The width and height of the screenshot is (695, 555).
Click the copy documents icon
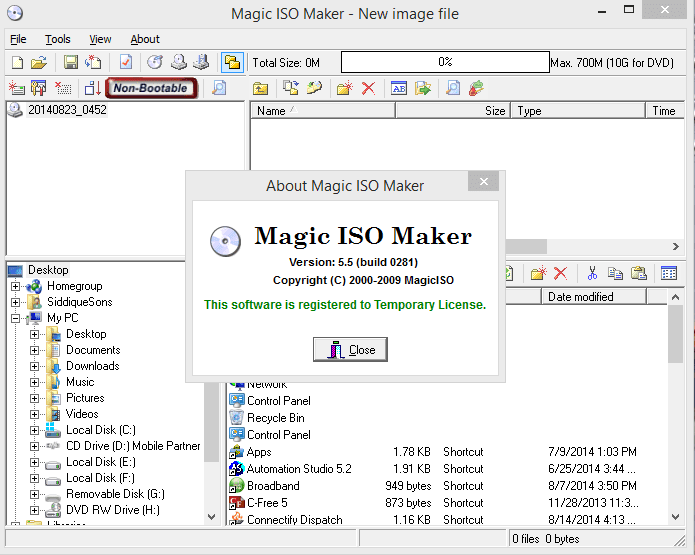[x=615, y=273]
